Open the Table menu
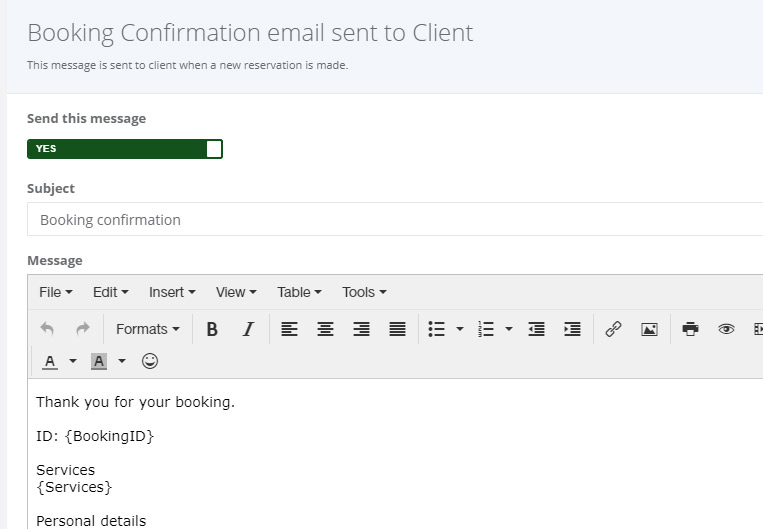 coord(299,292)
